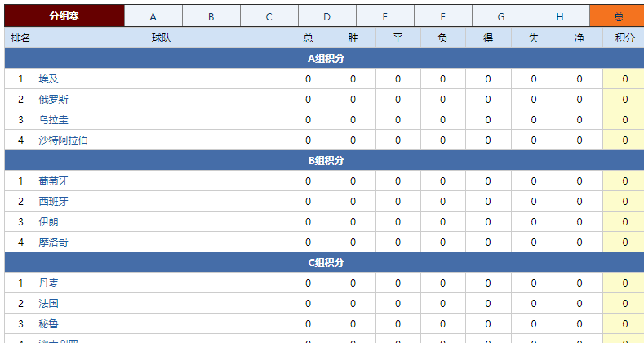
Task: Switch to group A tab
Action: tap(153, 16)
